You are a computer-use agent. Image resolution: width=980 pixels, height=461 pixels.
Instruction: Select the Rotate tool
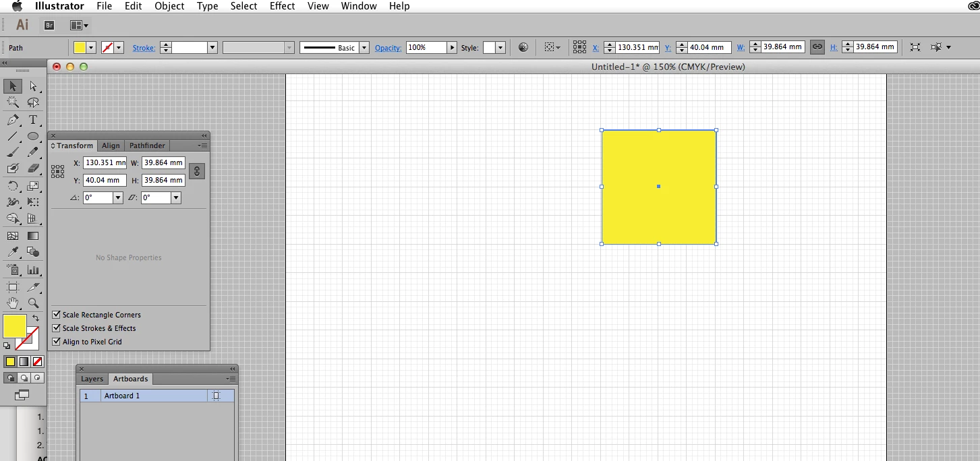click(13, 186)
